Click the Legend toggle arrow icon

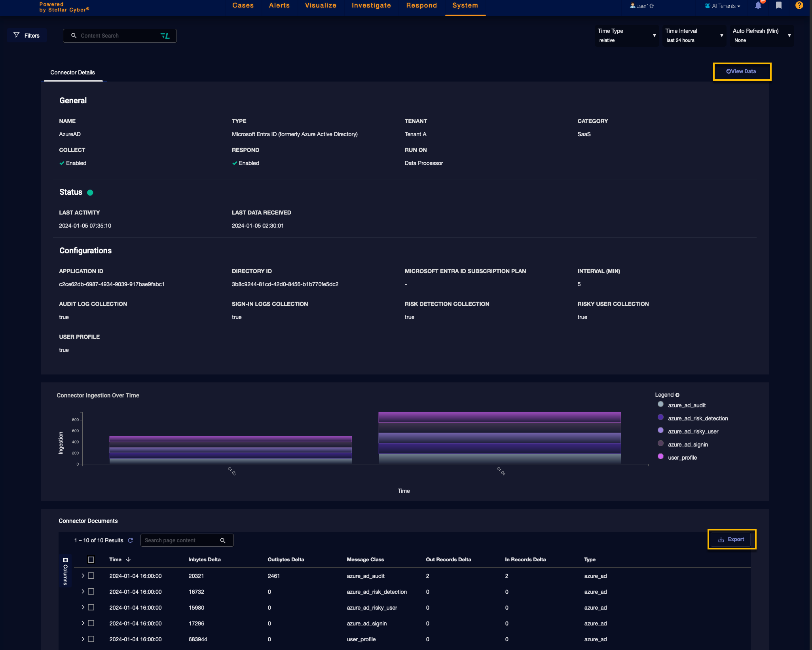(677, 395)
